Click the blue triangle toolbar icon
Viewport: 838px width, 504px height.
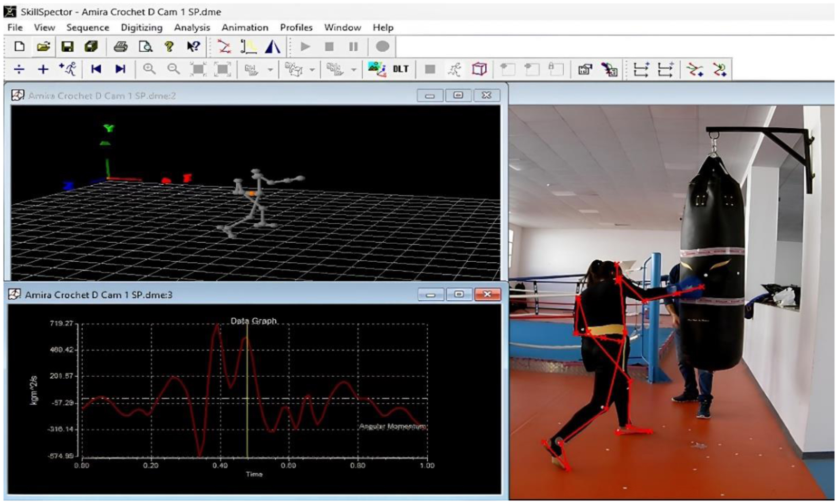273,47
